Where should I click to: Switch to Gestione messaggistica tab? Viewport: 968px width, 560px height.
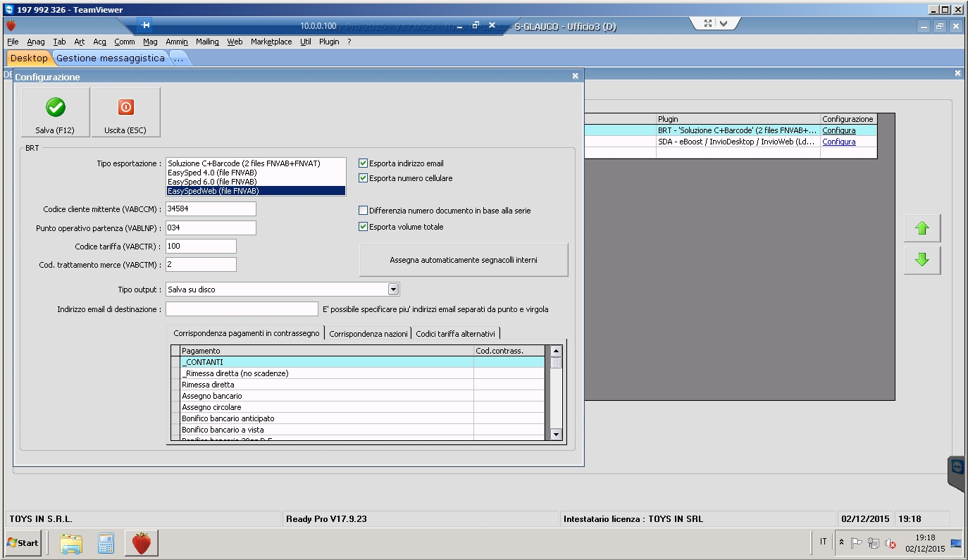[111, 58]
